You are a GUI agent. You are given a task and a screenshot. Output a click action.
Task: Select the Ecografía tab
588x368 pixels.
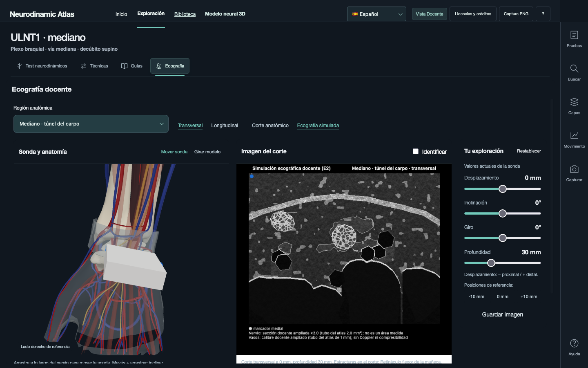170,66
